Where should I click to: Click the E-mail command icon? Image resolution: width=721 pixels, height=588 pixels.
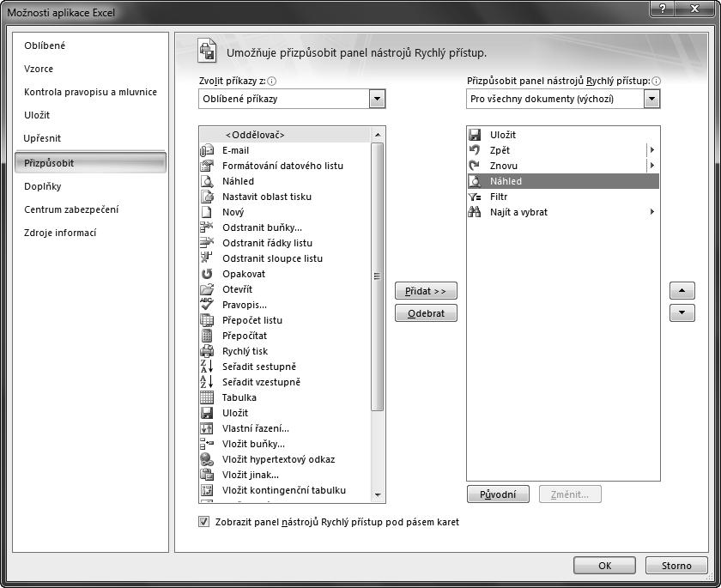(x=207, y=150)
